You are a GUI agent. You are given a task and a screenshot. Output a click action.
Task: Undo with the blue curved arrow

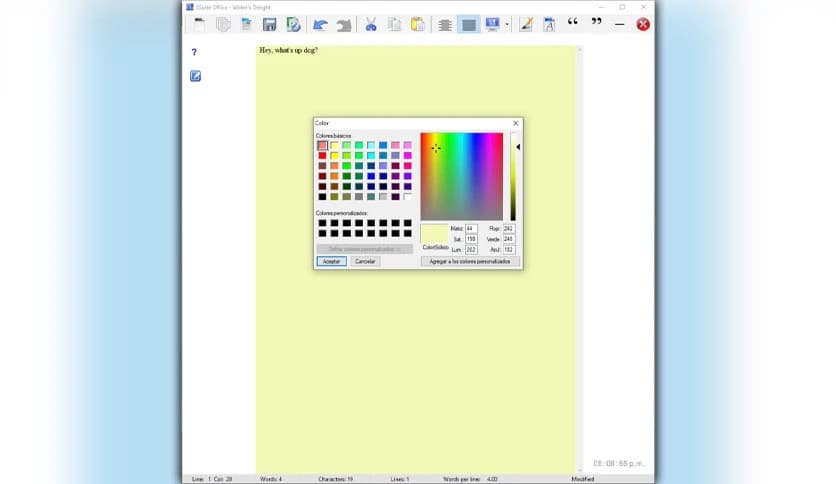point(320,24)
